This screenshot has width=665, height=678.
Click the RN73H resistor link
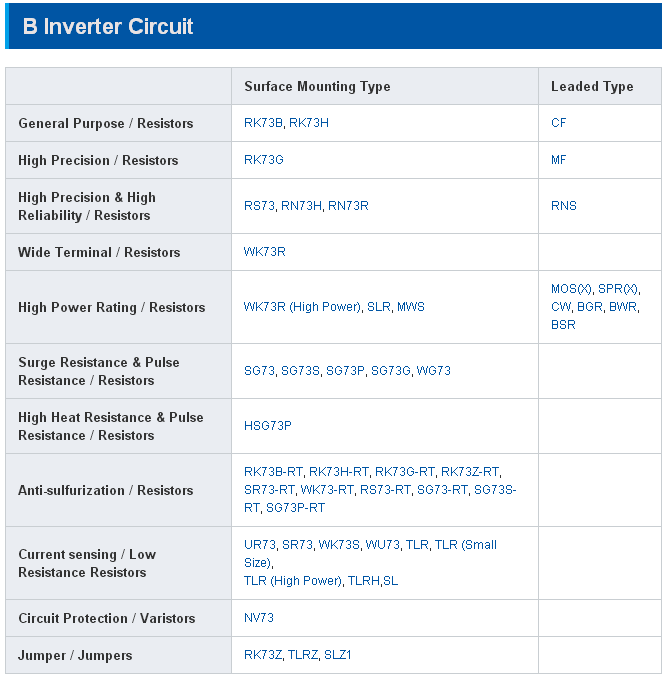(301, 206)
